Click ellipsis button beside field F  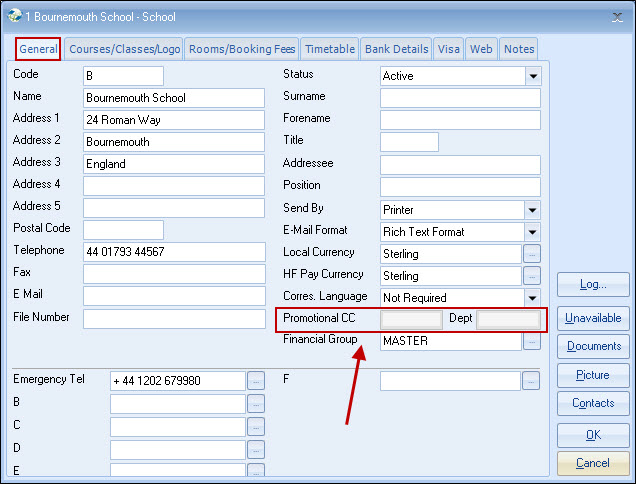tap(532, 381)
